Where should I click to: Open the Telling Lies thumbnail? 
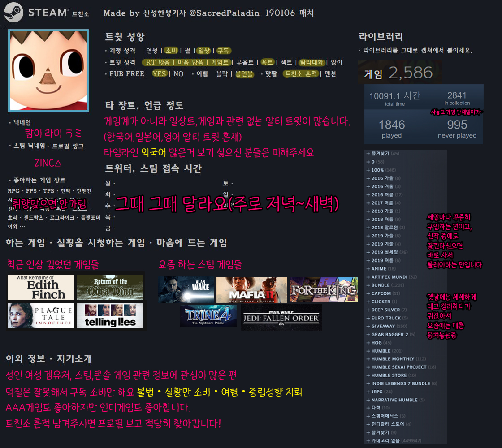[x=110, y=316]
